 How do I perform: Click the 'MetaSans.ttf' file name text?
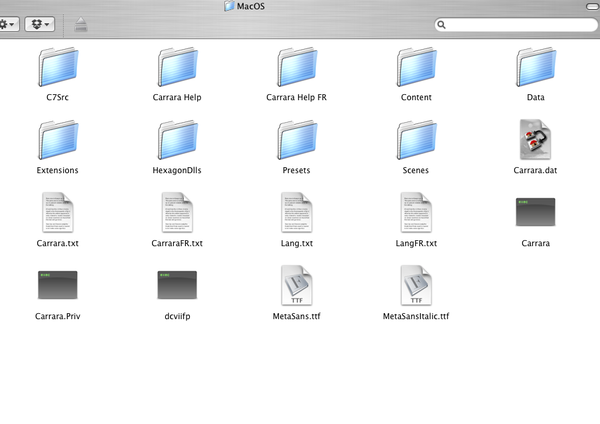[297, 316]
